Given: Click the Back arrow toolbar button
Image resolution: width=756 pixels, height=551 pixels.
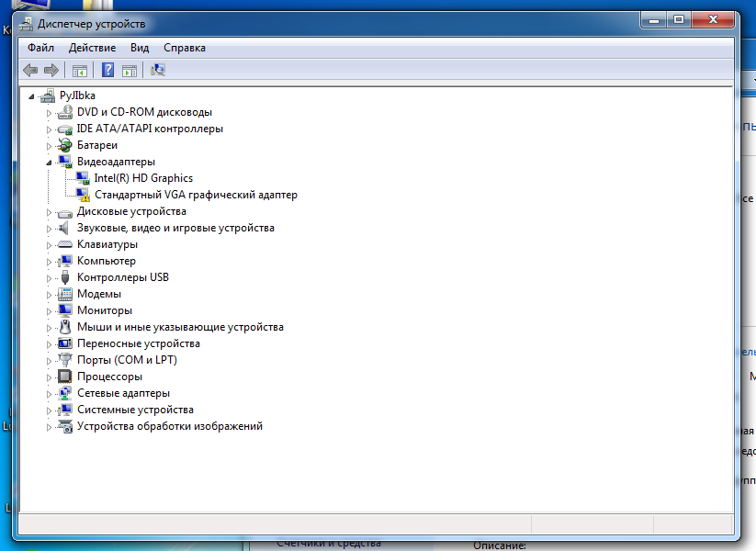Looking at the screenshot, I should tap(30, 70).
